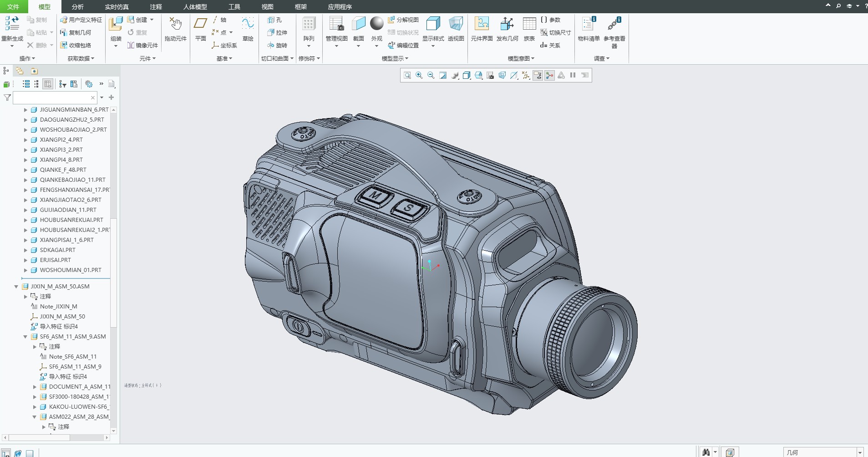
Task: Click the Zoom In magnifier icon
Action: point(419,75)
